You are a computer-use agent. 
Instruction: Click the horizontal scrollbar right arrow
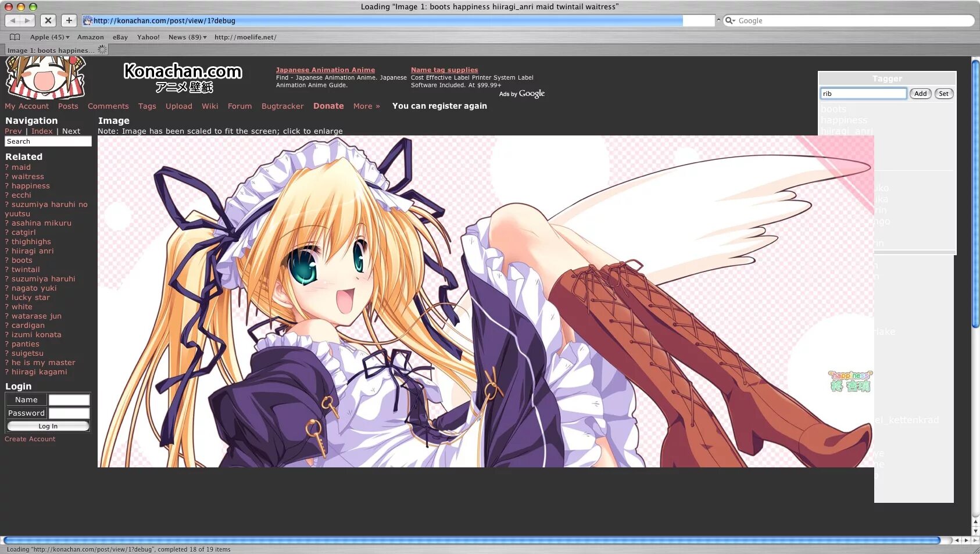point(967,541)
